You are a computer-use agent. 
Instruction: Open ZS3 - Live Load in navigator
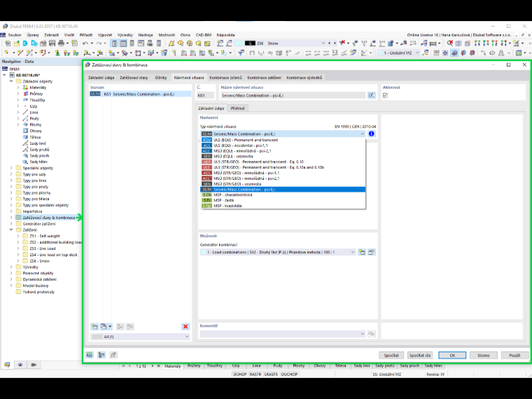point(43,248)
